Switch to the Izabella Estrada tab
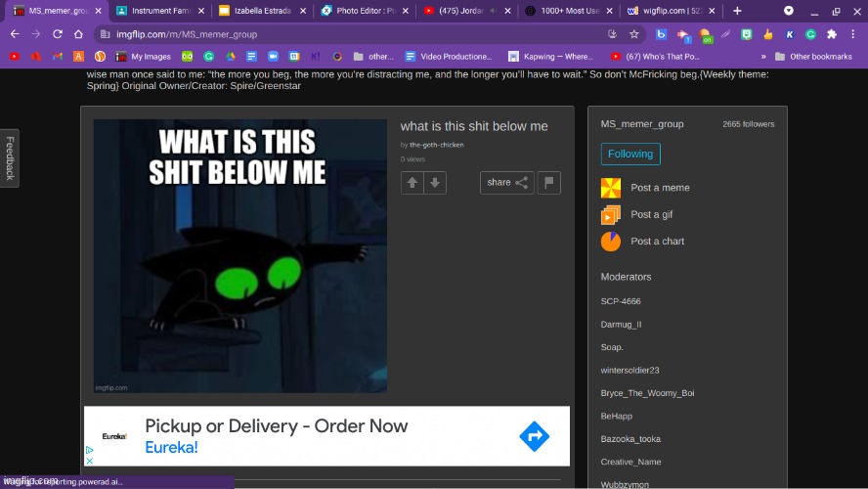The height and width of the screenshot is (489, 868). point(262,11)
